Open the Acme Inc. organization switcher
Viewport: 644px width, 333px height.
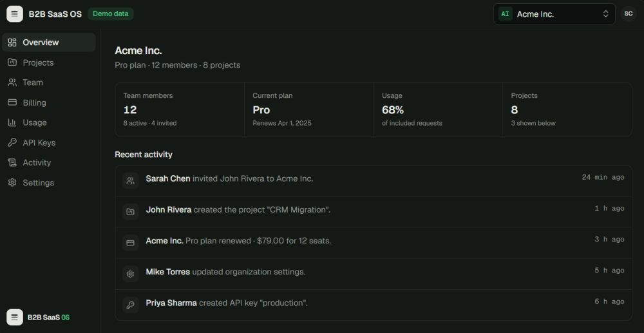(554, 14)
